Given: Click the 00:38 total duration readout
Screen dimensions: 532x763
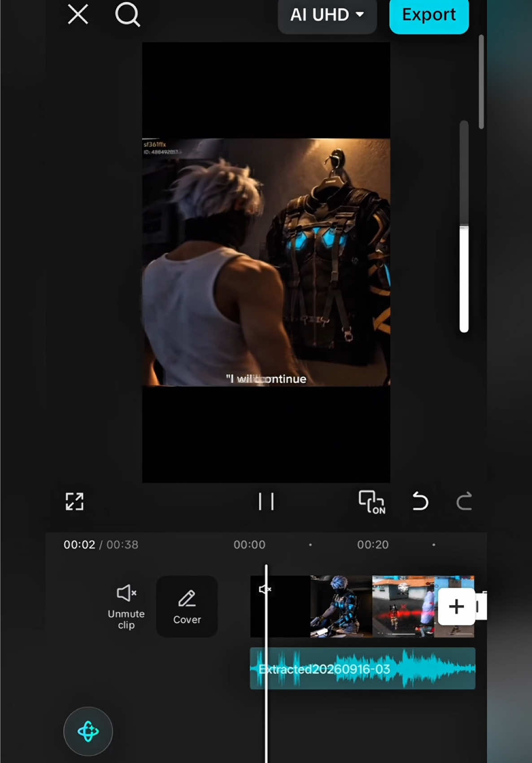Looking at the screenshot, I should point(122,545).
